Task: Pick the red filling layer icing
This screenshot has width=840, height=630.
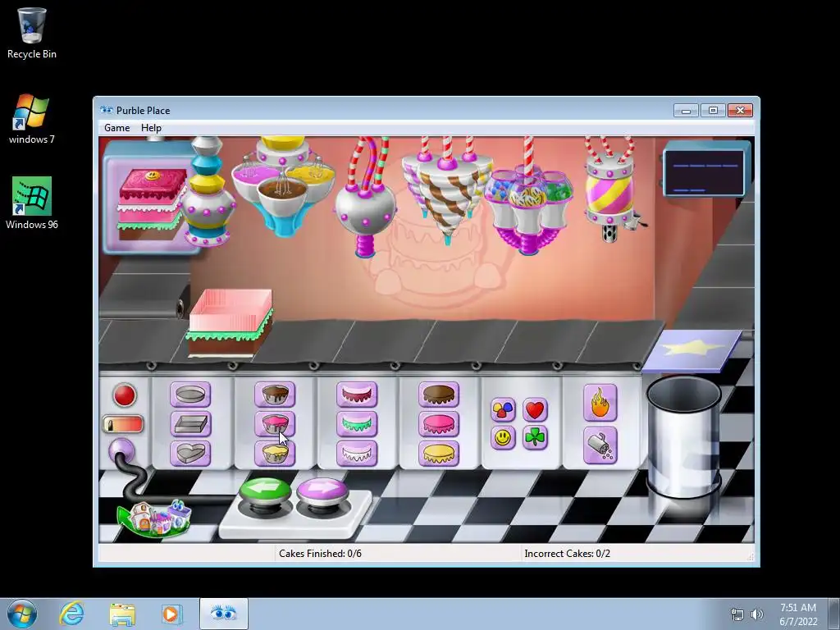Action: [357, 395]
